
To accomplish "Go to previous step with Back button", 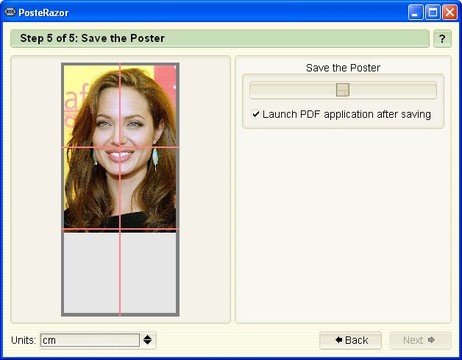I will coord(350,340).
